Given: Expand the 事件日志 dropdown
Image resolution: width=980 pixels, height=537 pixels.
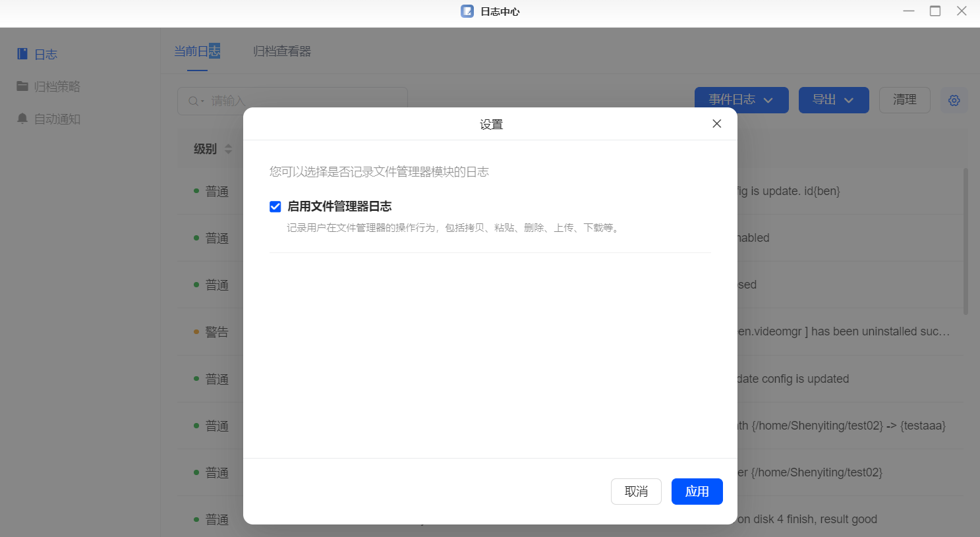Looking at the screenshot, I should [x=741, y=100].
